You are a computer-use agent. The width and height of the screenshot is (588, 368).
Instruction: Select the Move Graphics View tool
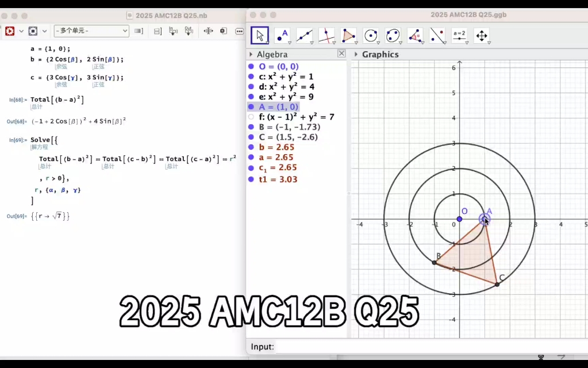[x=482, y=36]
